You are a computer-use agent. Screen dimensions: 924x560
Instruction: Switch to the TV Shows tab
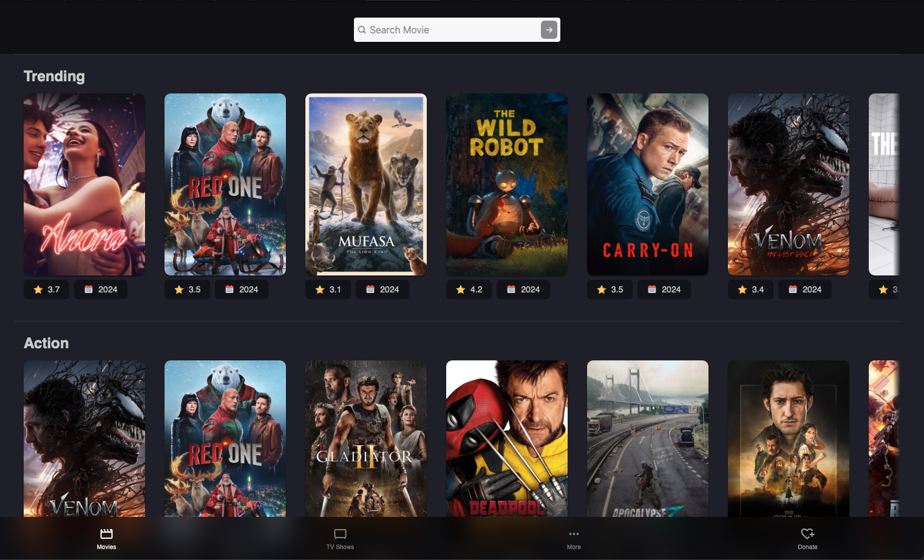(x=340, y=539)
